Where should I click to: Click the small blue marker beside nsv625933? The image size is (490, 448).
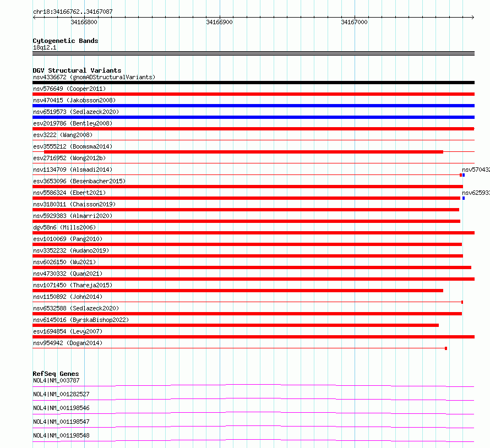tap(464, 198)
